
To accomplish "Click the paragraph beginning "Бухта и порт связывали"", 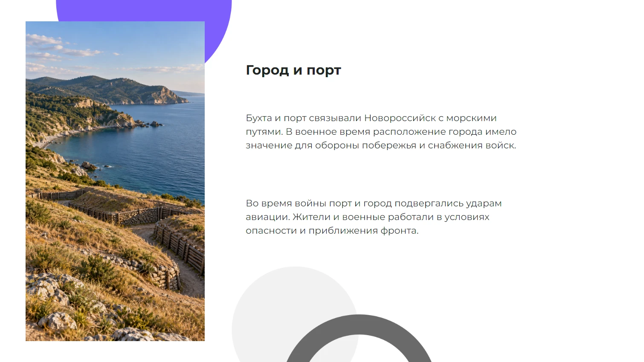I will point(381,132).
